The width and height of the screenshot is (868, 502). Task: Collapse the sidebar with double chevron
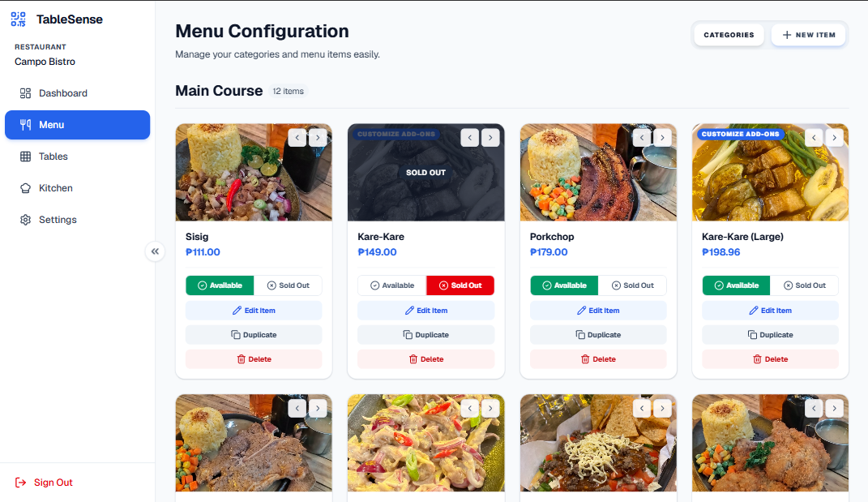(155, 251)
